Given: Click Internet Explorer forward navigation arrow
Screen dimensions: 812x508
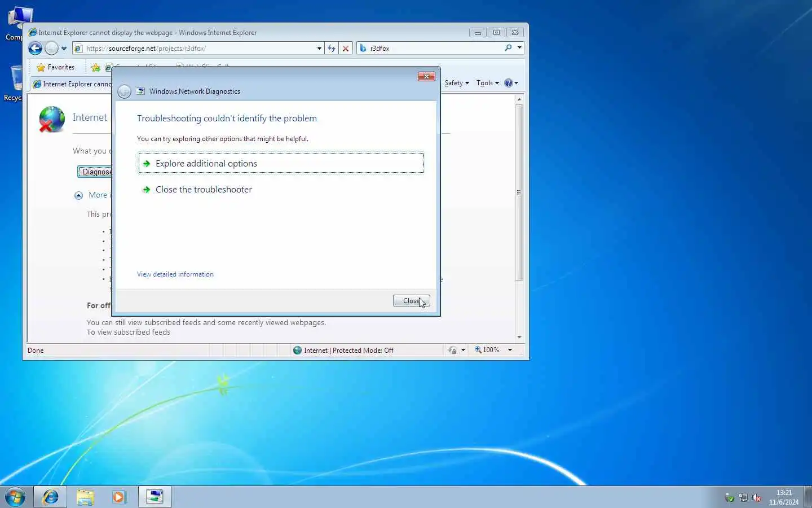Looking at the screenshot, I should point(51,49).
